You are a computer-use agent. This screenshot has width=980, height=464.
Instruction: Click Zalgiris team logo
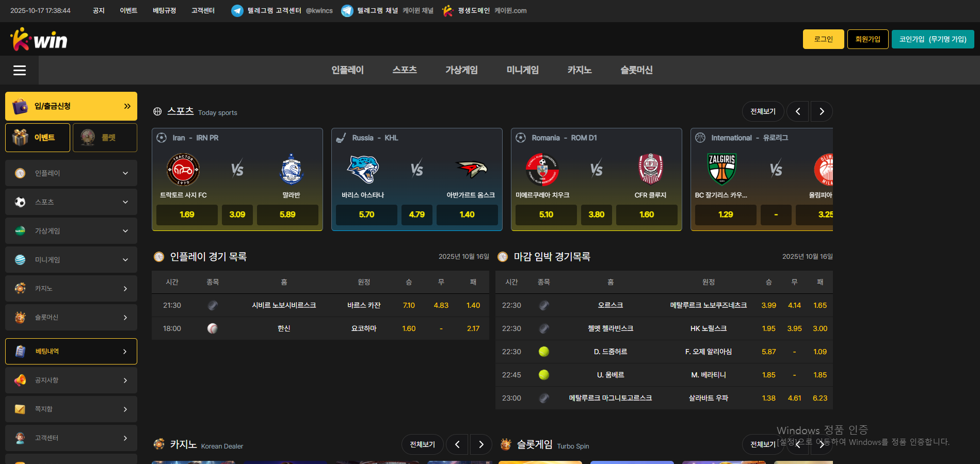(721, 169)
